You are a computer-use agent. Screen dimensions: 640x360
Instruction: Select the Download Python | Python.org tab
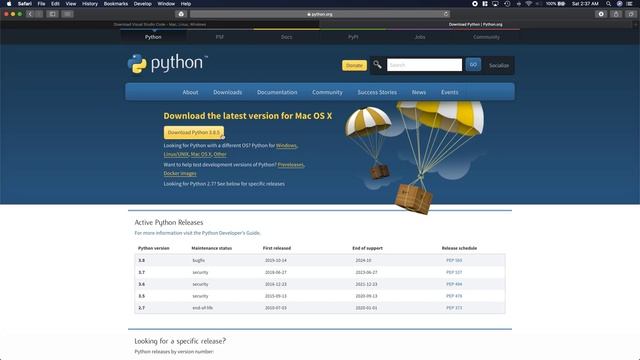click(476, 24)
